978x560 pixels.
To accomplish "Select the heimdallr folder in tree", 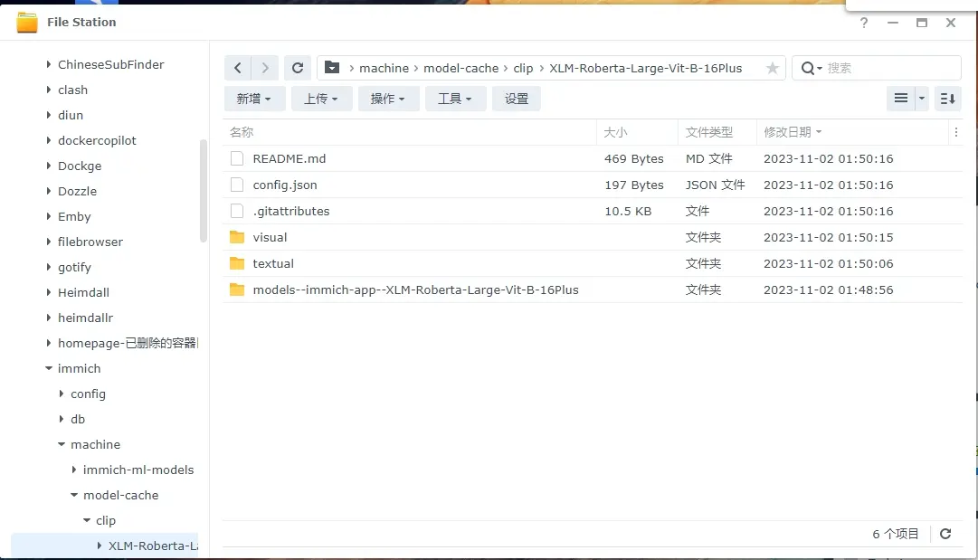I will [x=85, y=318].
